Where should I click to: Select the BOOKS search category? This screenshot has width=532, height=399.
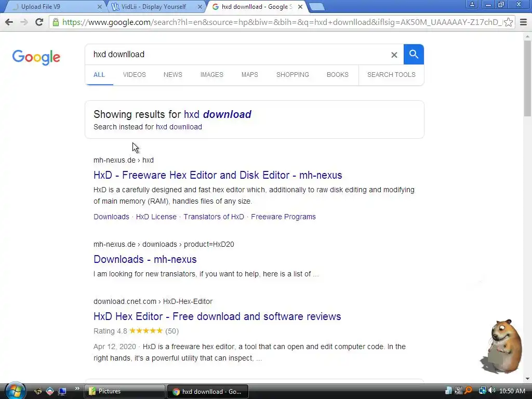(x=338, y=75)
